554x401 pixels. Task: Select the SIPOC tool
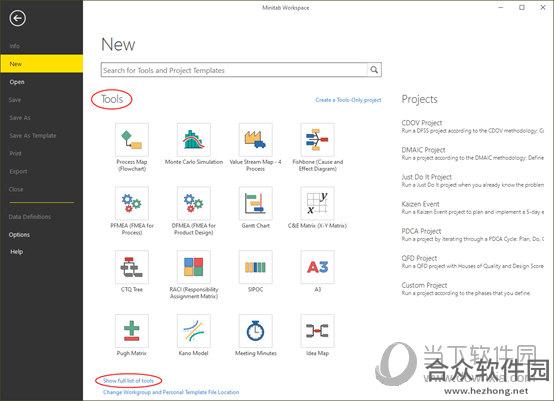point(255,267)
